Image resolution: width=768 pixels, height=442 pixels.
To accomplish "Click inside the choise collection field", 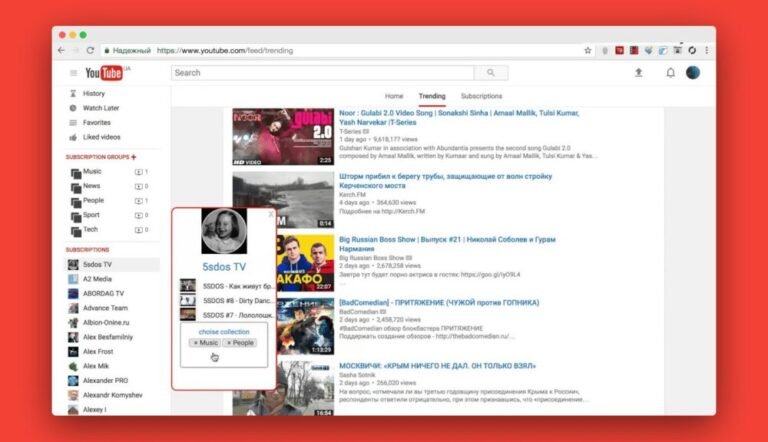I will click(x=224, y=345).
